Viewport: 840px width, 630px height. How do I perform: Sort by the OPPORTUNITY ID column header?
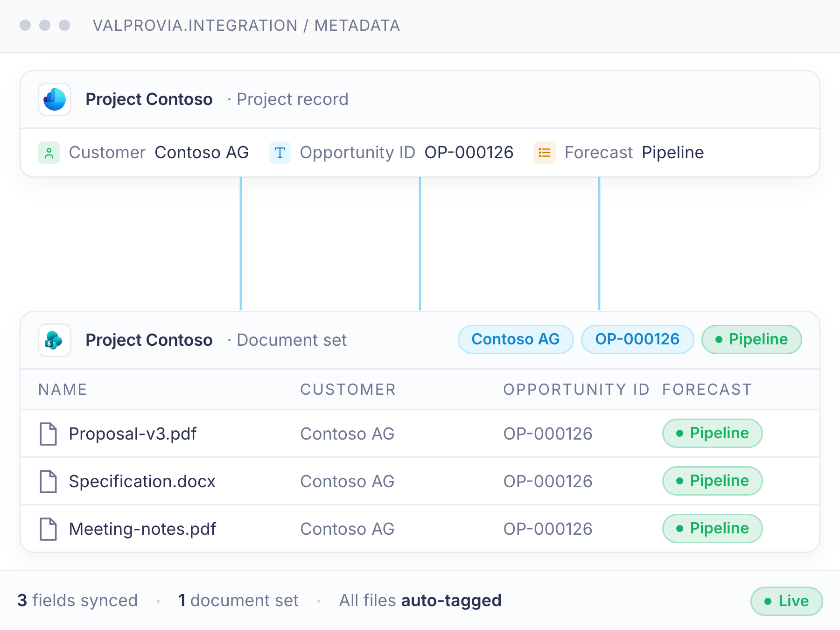click(576, 389)
